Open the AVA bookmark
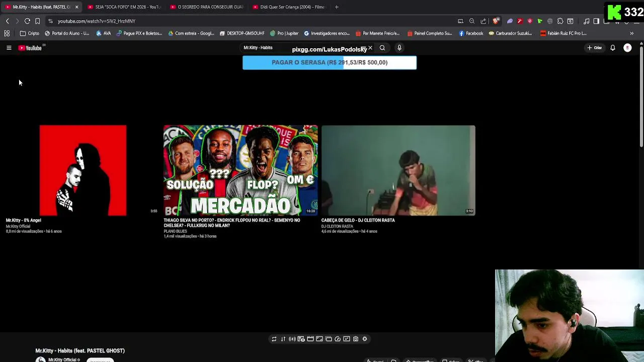Screen dimensions: 644x362 click(x=104, y=33)
